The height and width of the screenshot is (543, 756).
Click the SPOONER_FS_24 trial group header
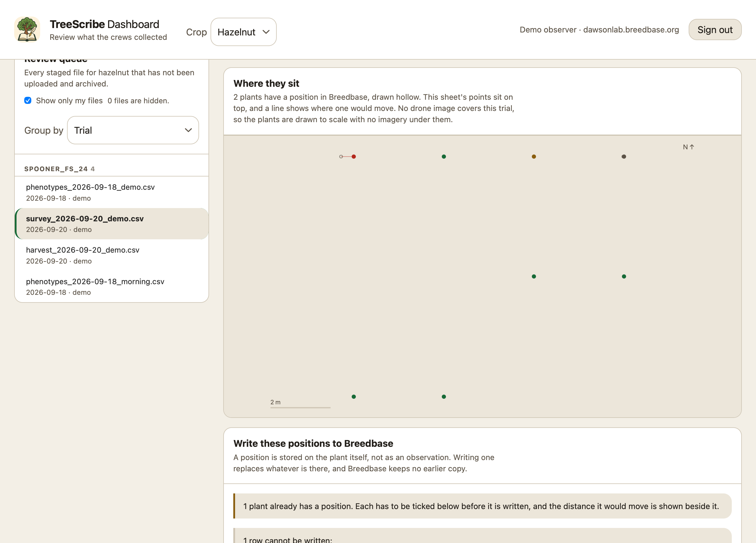tap(59, 169)
